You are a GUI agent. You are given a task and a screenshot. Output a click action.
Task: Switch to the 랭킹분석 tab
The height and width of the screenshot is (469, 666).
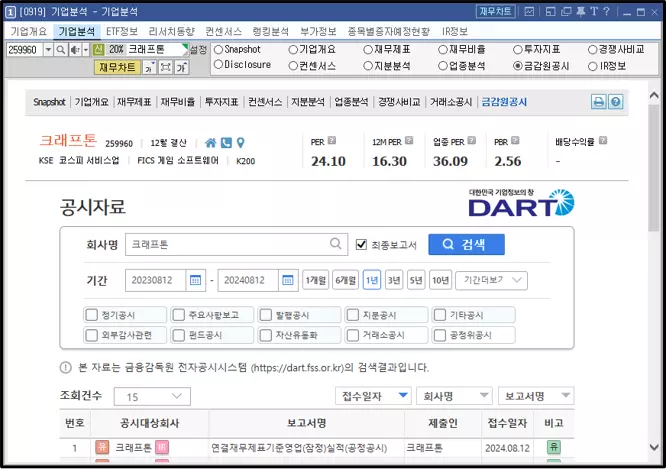270,31
